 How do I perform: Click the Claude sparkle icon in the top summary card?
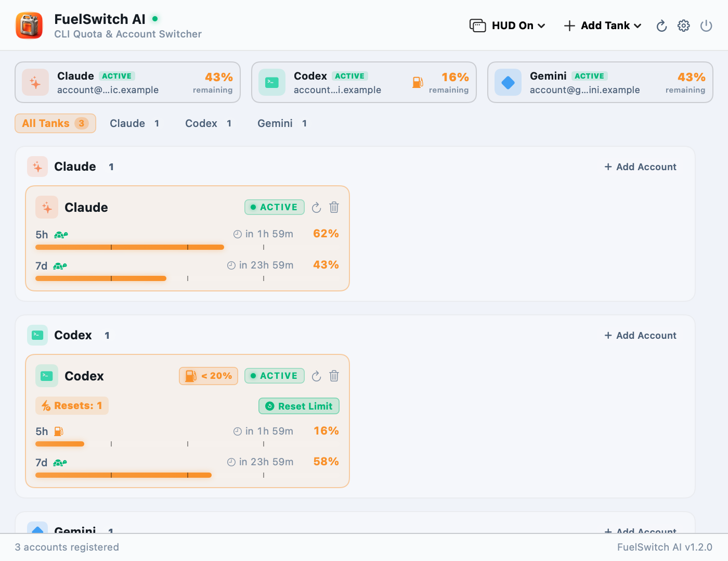[35, 82]
